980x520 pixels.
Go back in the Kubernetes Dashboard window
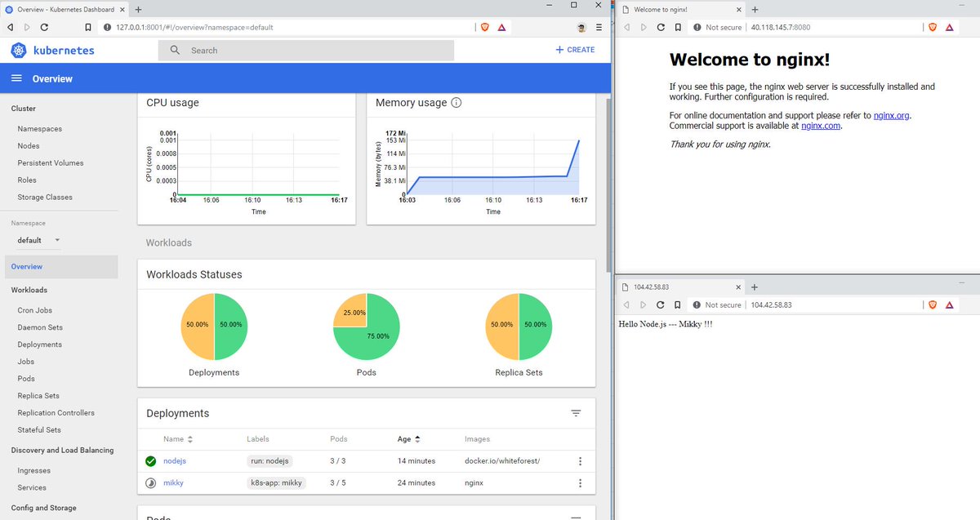click(x=9, y=27)
